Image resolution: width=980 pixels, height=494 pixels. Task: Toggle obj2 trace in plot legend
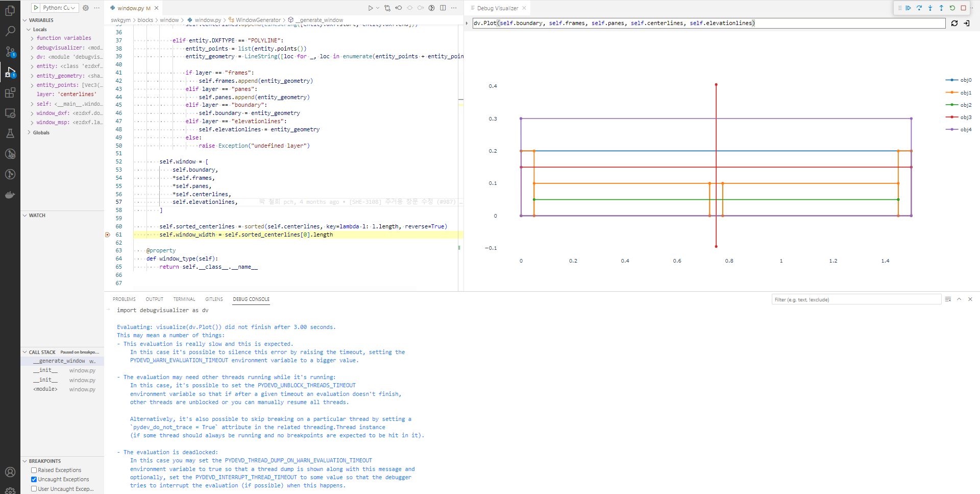click(x=959, y=105)
